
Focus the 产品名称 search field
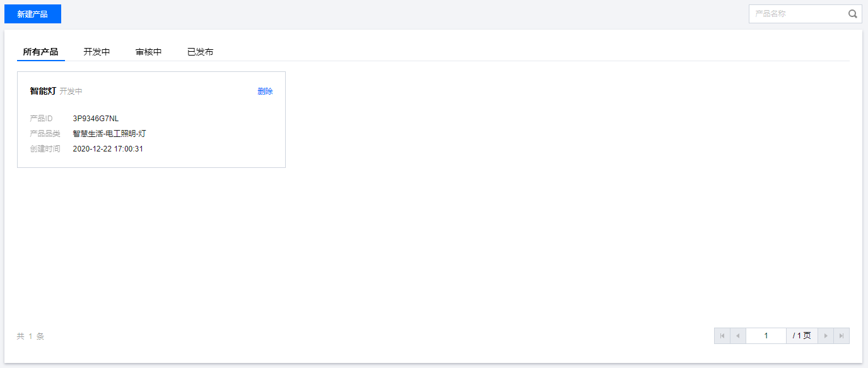[x=798, y=14]
